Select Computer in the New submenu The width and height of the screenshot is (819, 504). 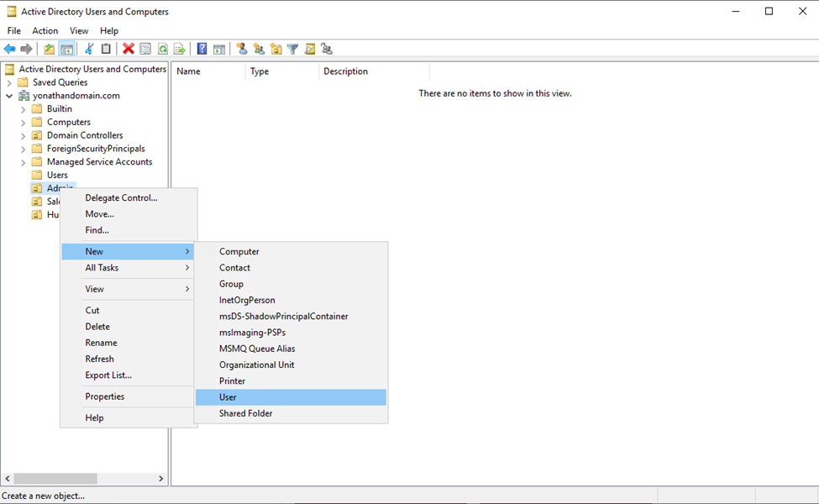291,251
